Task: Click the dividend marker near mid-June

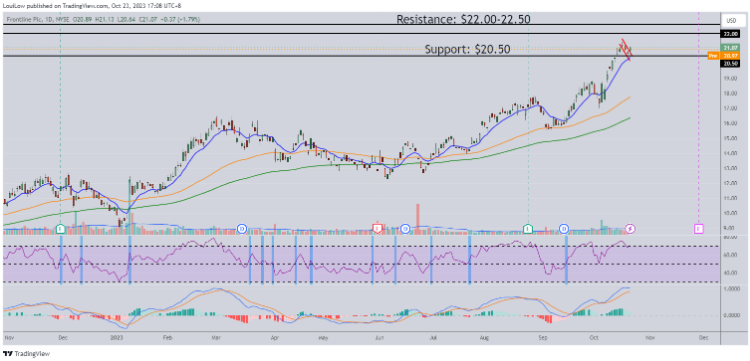Action: 406,229
